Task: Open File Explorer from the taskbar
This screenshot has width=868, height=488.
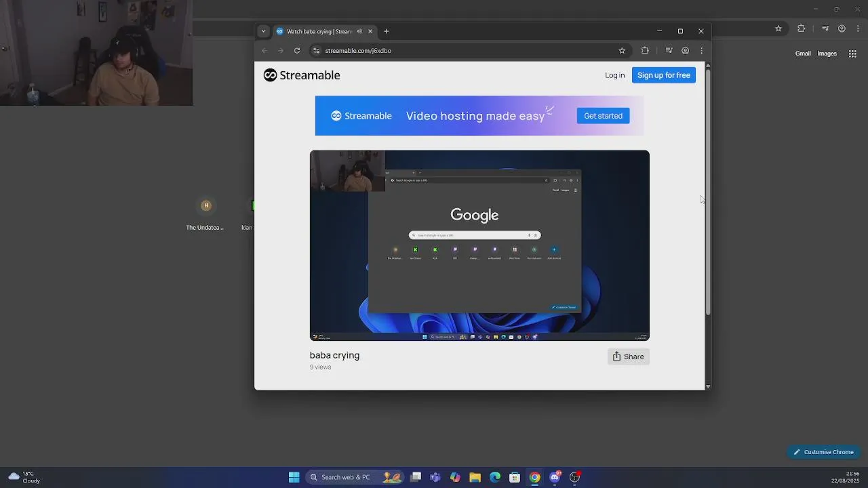Action: click(475, 477)
